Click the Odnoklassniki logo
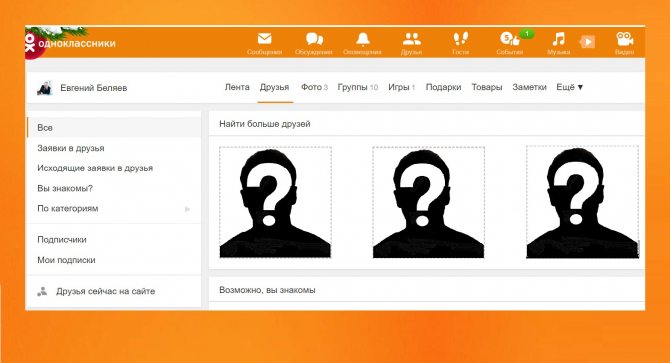 (71, 43)
